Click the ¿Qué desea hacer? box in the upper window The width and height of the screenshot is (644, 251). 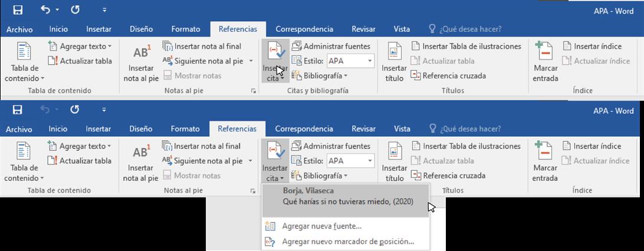(x=466, y=29)
